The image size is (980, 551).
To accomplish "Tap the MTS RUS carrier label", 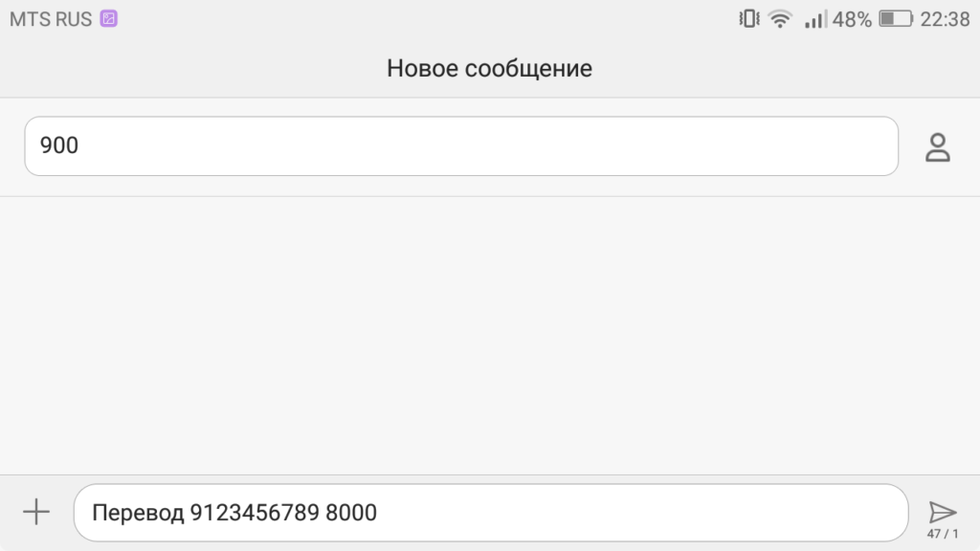I will (x=51, y=19).
